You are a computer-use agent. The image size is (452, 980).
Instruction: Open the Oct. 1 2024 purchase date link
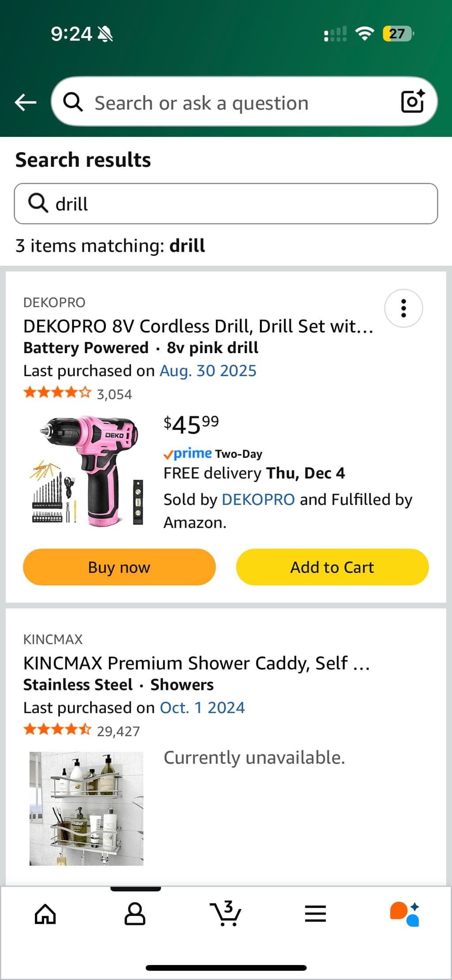coord(202,708)
